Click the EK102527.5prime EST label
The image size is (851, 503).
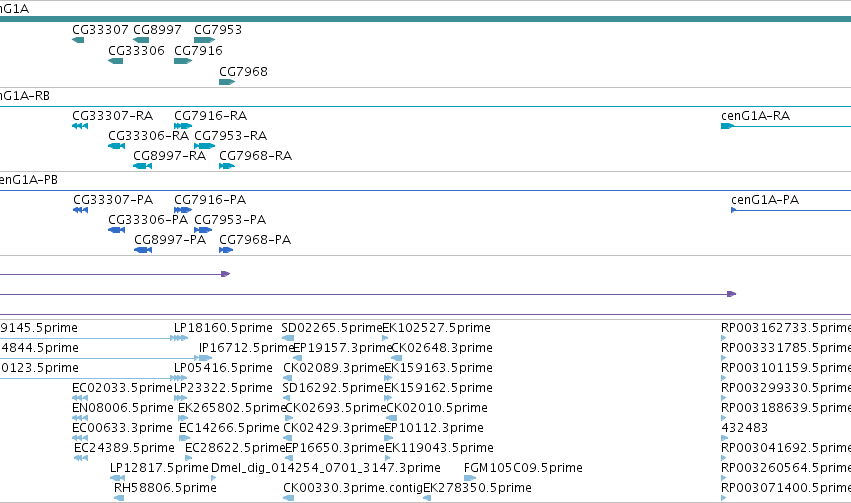436,328
